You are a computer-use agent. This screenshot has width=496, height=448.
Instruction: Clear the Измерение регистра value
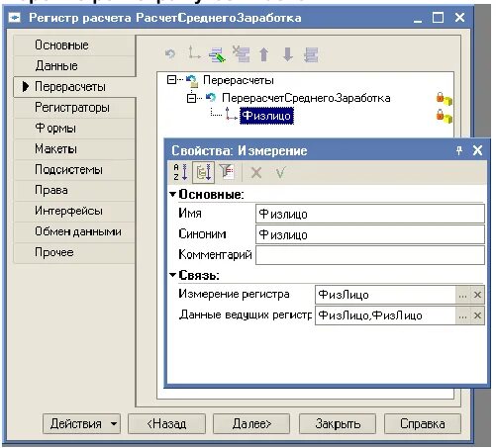pyautogui.click(x=477, y=295)
